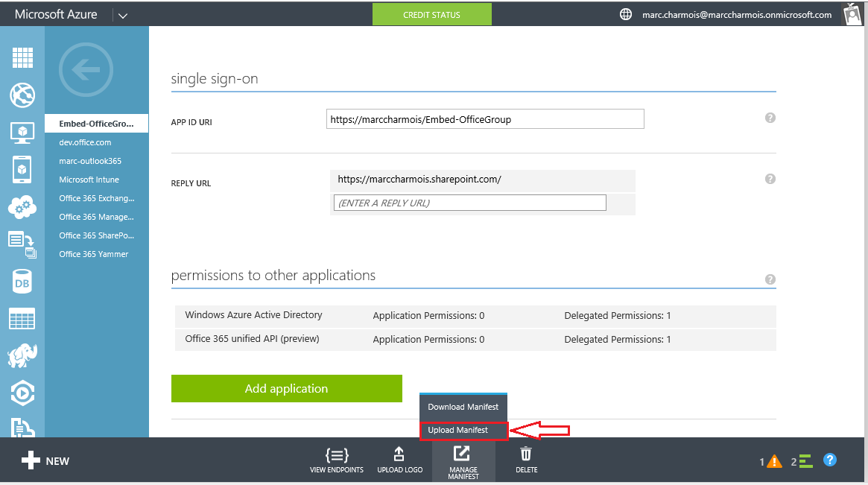This screenshot has height=485, width=868.
Task: Show help for Reply URL
Action: pyautogui.click(x=770, y=179)
